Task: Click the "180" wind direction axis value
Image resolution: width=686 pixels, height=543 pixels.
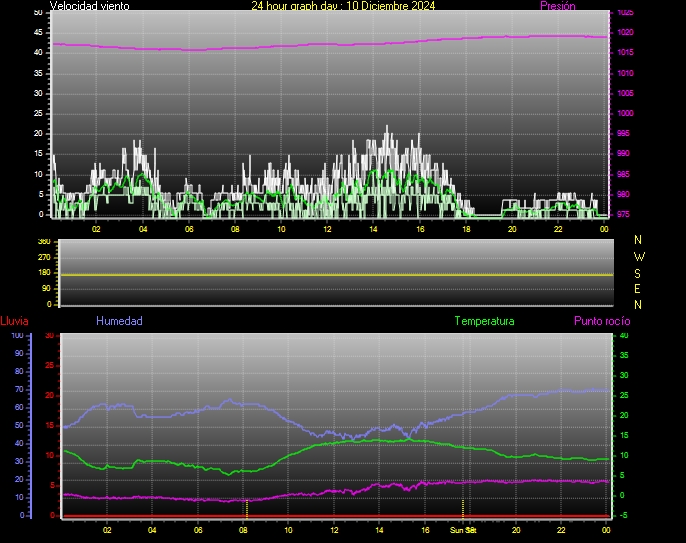Action: pyautogui.click(x=44, y=273)
